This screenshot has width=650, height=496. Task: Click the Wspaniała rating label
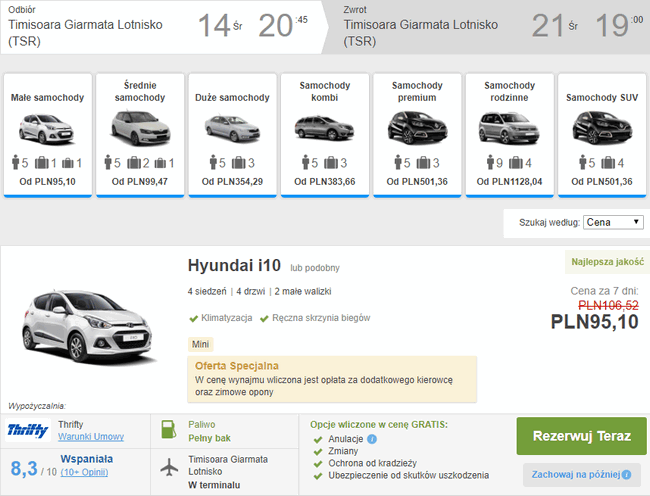point(87,459)
